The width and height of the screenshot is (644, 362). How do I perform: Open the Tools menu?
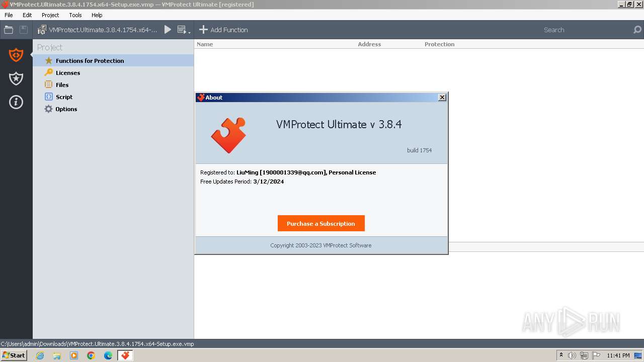75,15
